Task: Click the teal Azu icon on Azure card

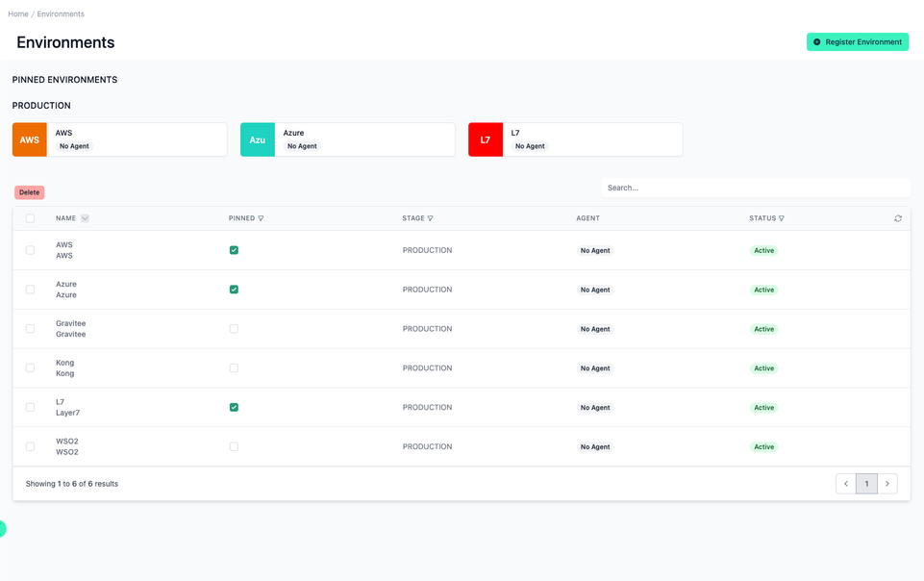Action: click(257, 139)
